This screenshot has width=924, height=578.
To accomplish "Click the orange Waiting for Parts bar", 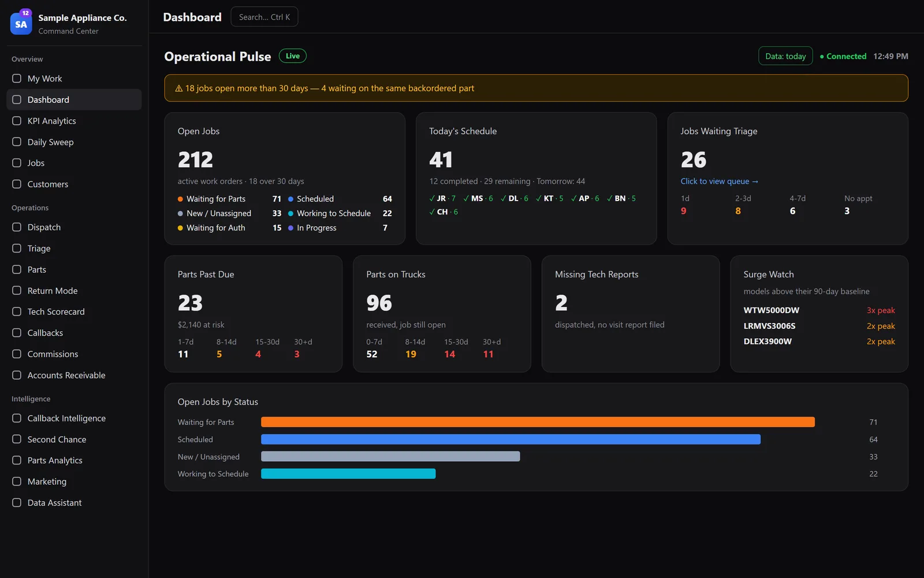I will (538, 422).
